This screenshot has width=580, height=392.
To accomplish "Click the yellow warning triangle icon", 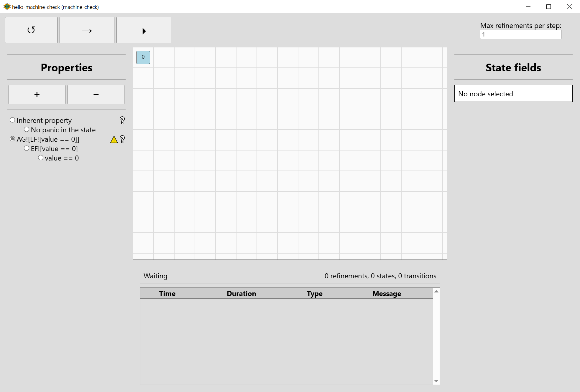I will coord(114,140).
